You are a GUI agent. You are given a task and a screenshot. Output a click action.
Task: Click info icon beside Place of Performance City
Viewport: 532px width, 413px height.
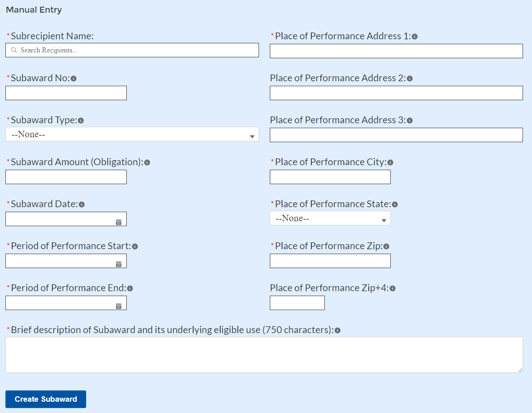pos(390,162)
